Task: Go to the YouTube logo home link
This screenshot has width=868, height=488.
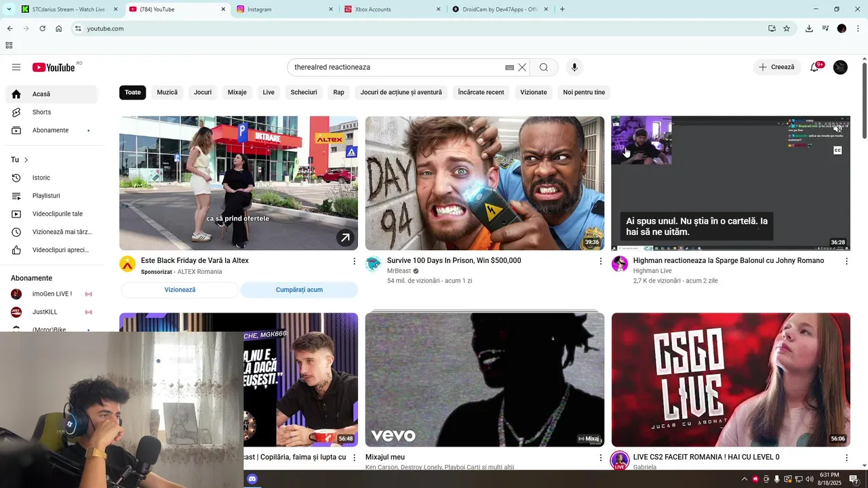Action: click(54, 67)
